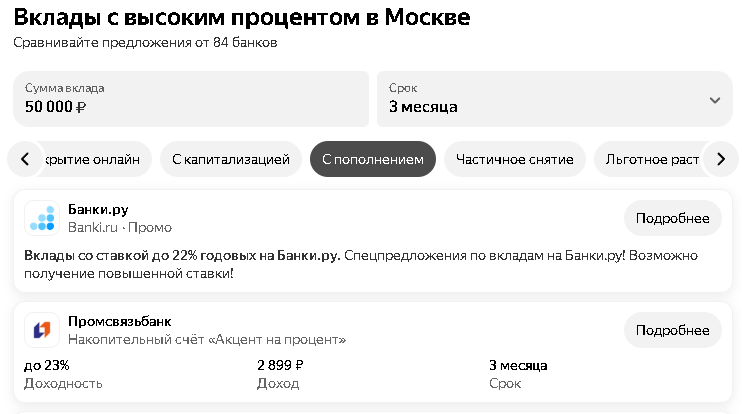Toggle the «С капитализацией» filter chip
The width and height of the screenshot is (742, 414).
coord(231,159)
